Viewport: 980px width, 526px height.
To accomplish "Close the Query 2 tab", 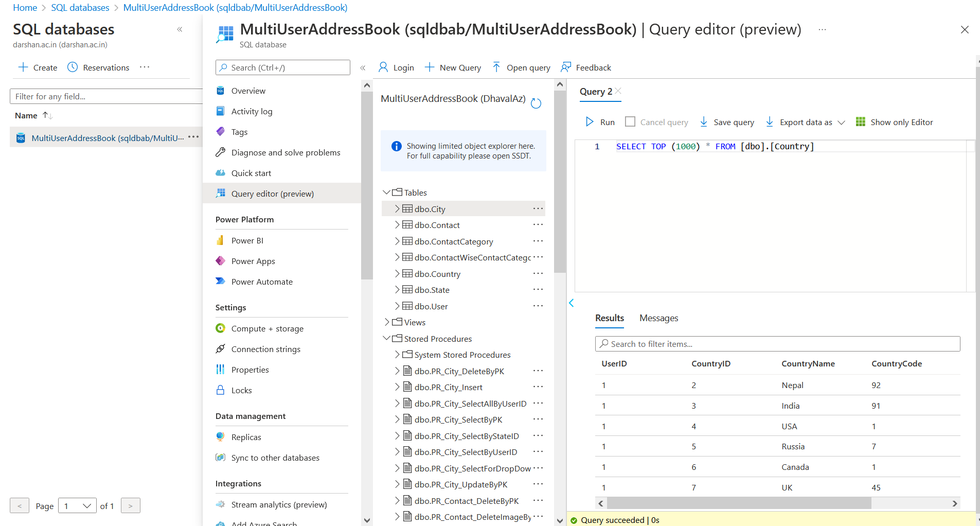I will (x=618, y=91).
